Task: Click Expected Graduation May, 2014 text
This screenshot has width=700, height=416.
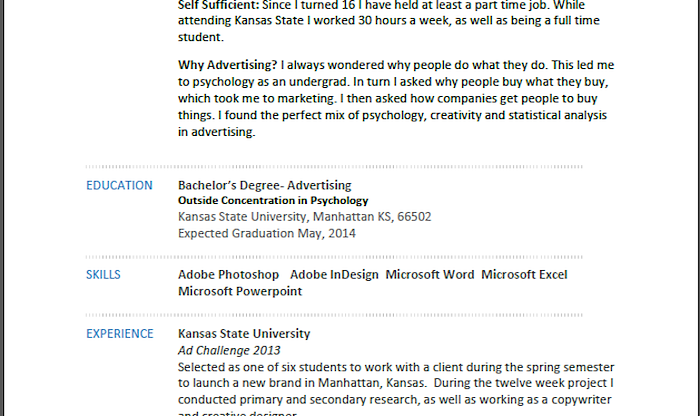Action: (267, 233)
